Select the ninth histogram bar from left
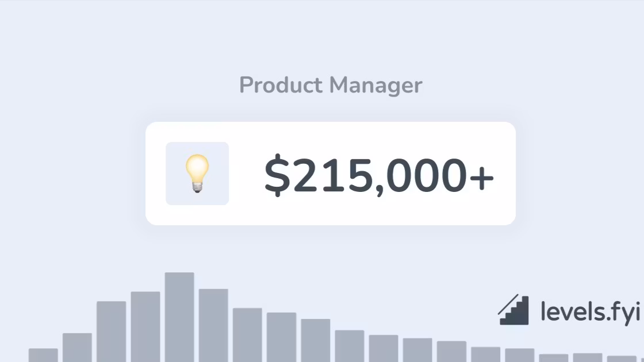This screenshot has width=644, height=362. pyautogui.click(x=316, y=340)
